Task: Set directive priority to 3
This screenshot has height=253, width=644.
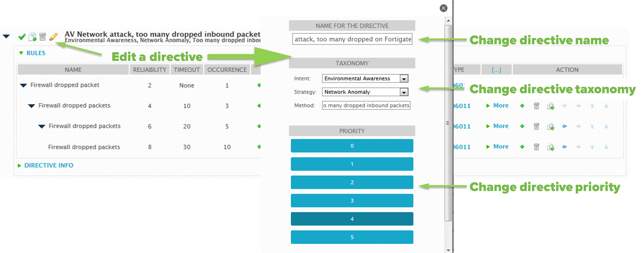Action: click(352, 201)
